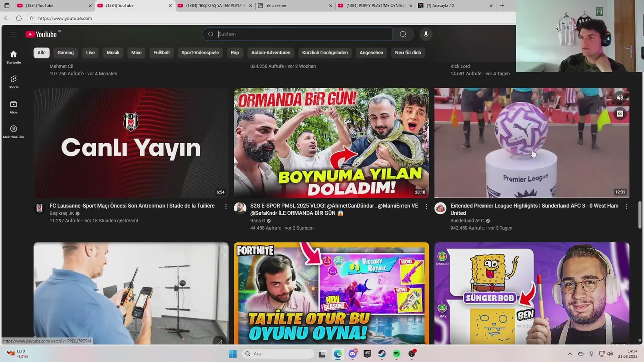Open Steam from the taskbar
This screenshot has width=644, height=362.
(x=382, y=354)
